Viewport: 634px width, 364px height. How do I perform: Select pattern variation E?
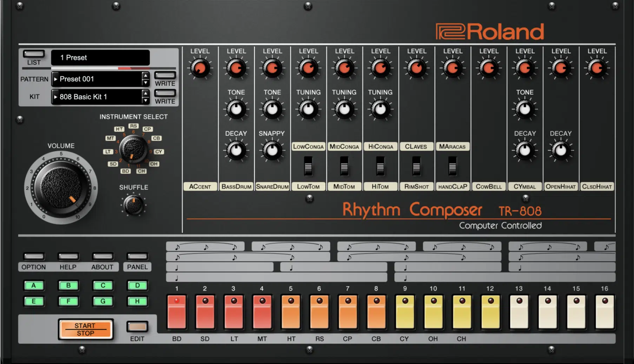34,301
